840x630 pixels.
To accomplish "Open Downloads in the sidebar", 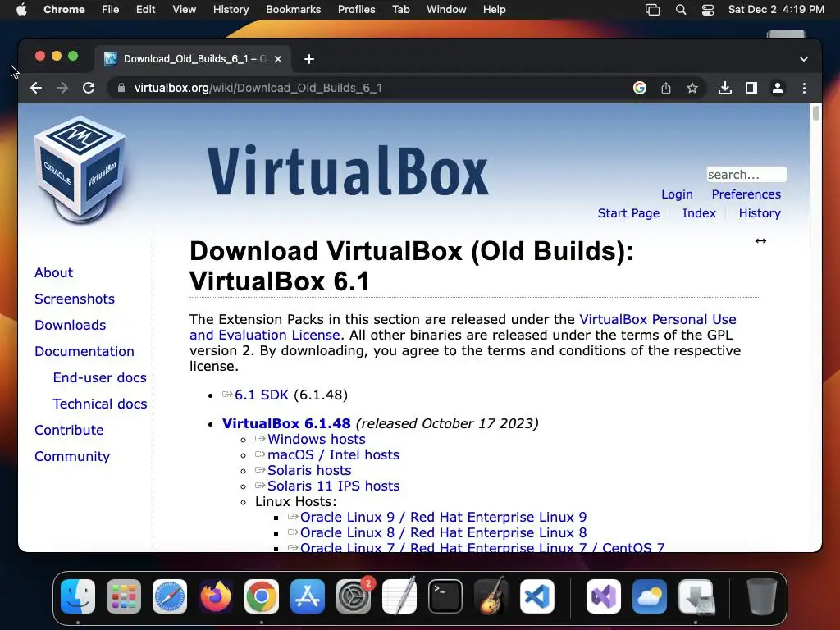I will 71,325.
